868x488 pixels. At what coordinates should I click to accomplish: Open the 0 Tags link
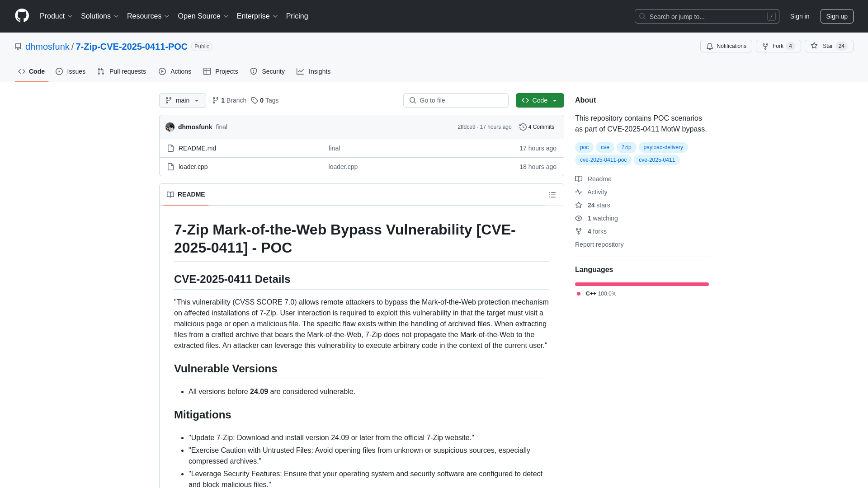[x=265, y=100]
